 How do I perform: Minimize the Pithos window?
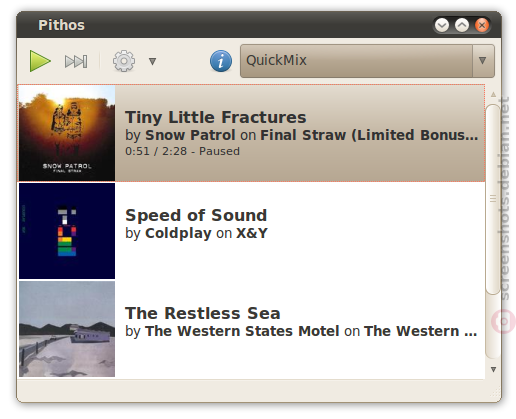(x=442, y=25)
